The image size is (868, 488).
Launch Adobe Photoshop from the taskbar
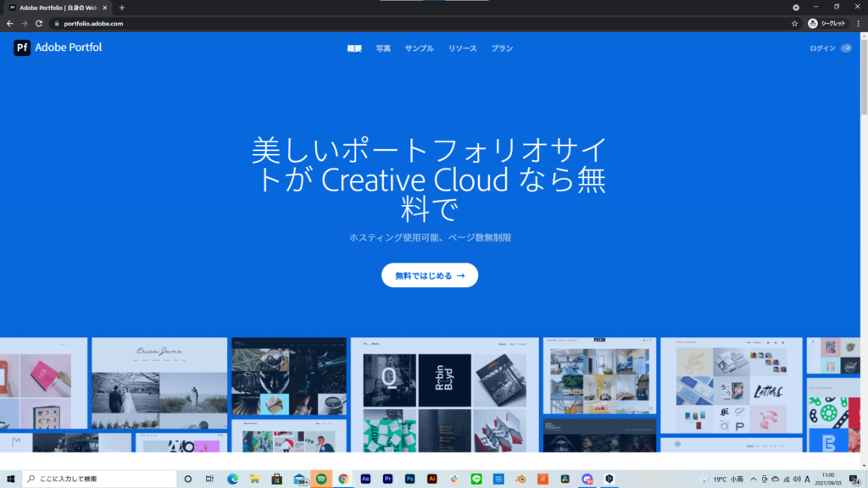click(x=409, y=480)
